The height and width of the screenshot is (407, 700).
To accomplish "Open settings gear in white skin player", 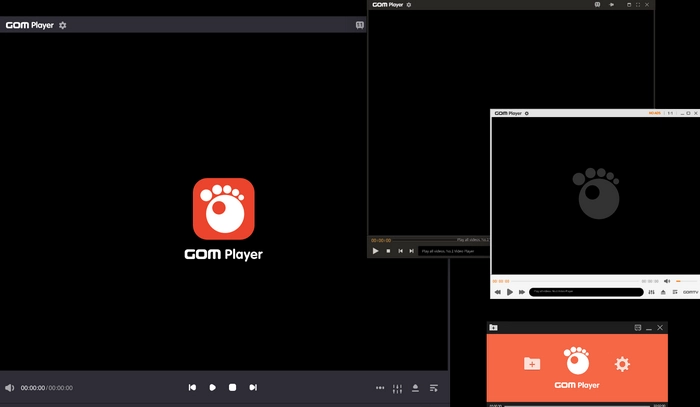I will [x=527, y=113].
